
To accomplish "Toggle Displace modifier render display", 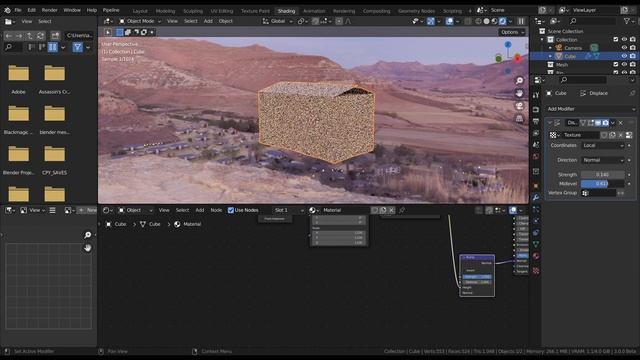I will (605, 123).
